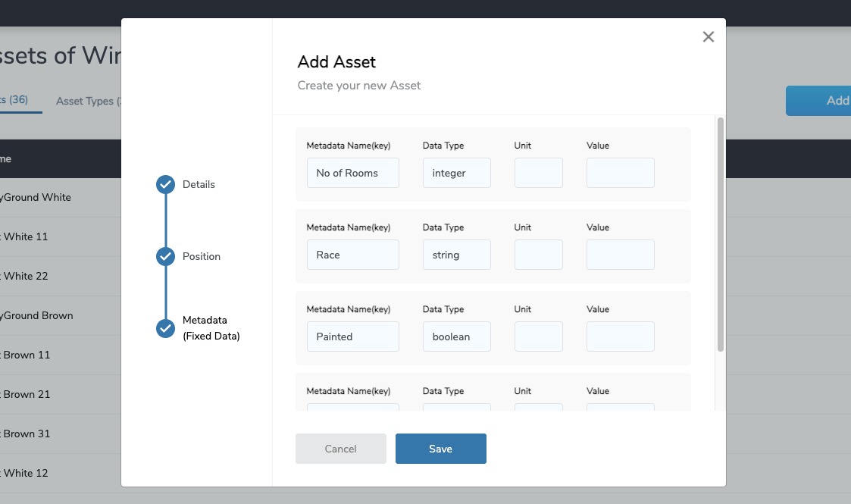Click the Unit field in No of Rooms row

pyautogui.click(x=538, y=173)
